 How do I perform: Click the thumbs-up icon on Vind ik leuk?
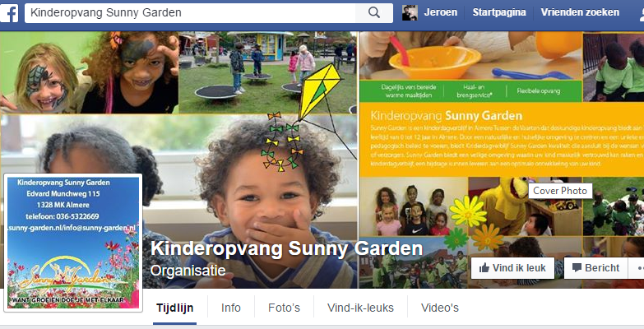tap(484, 268)
